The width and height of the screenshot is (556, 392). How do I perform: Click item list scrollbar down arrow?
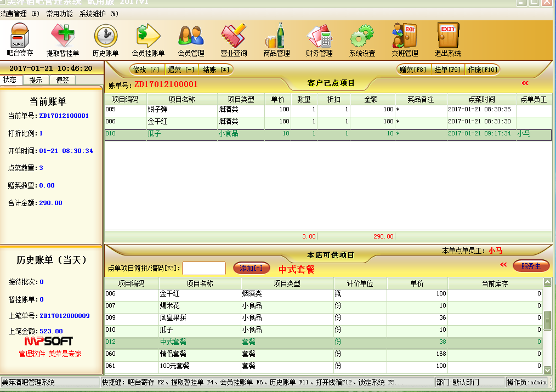click(x=547, y=370)
